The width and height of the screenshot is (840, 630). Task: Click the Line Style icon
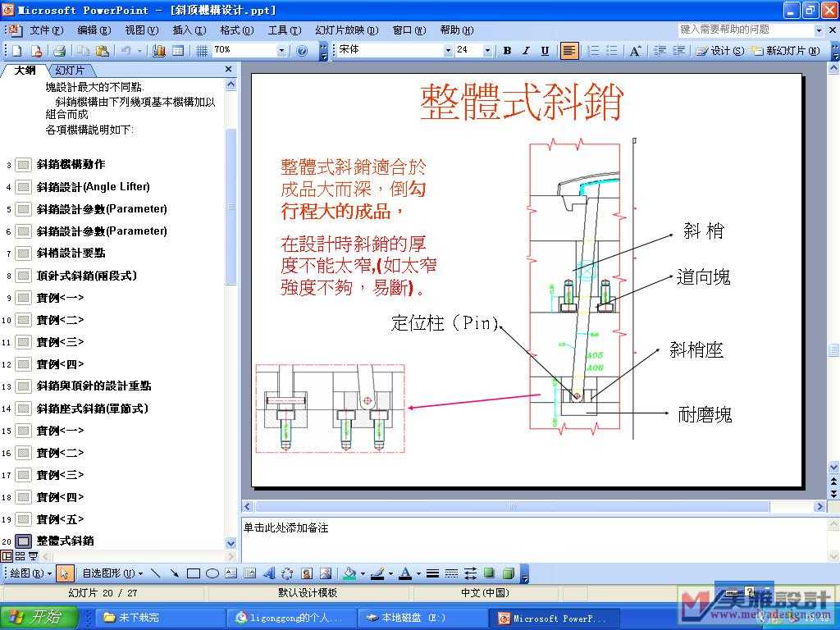[x=432, y=573]
